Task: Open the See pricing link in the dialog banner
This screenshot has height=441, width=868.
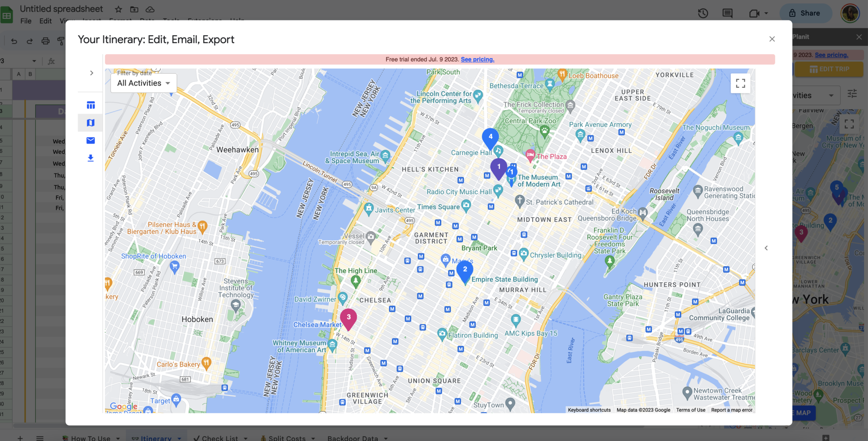Action: 478,59
